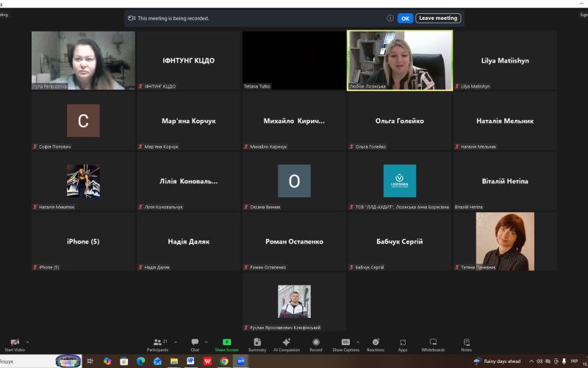Select the Лілія Коновальчук tile
588x368 pixels.
point(189,181)
